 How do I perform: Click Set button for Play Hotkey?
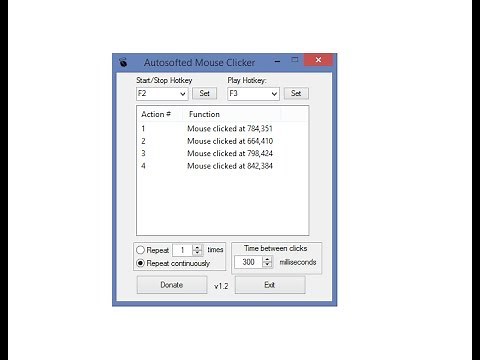pyautogui.click(x=296, y=93)
